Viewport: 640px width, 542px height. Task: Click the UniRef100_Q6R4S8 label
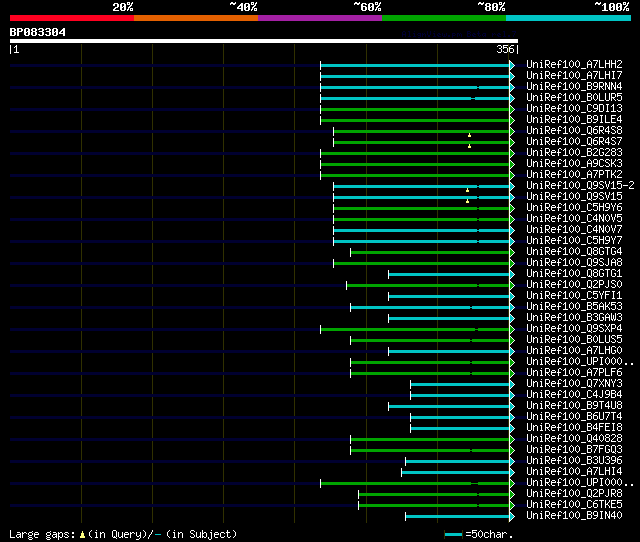pyautogui.click(x=574, y=131)
